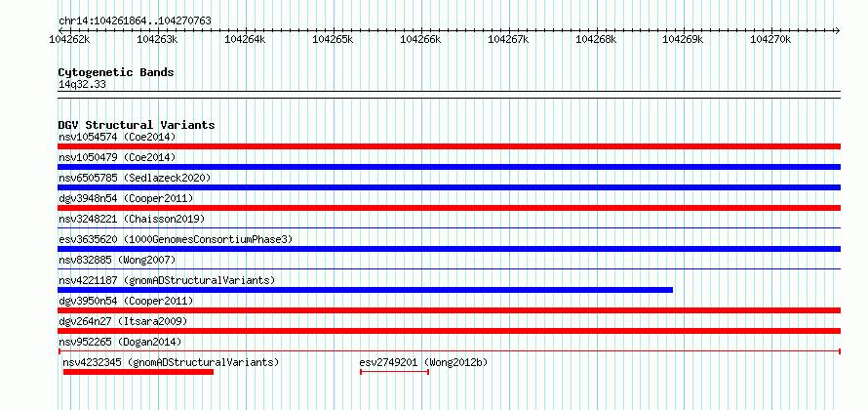Viewport: 868px width, 410px height.
Task: Click the ruler's left arrowhead
Action: coord(60,30)
